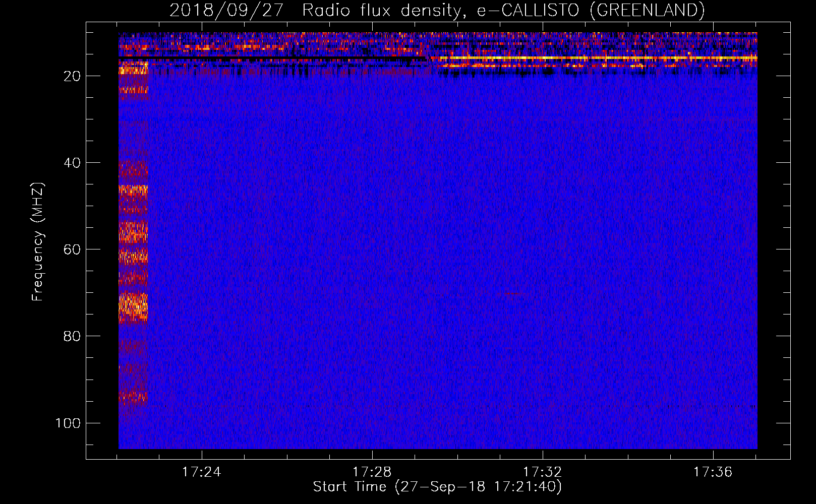
Task: Click the 17:28 time tick label
Action: tap(372, 472)
